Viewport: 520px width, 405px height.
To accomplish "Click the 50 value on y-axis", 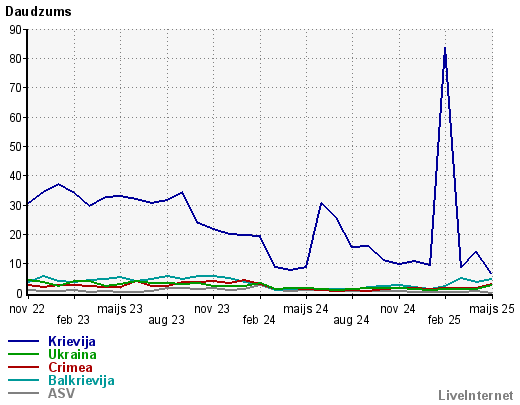I will point(15,147).
